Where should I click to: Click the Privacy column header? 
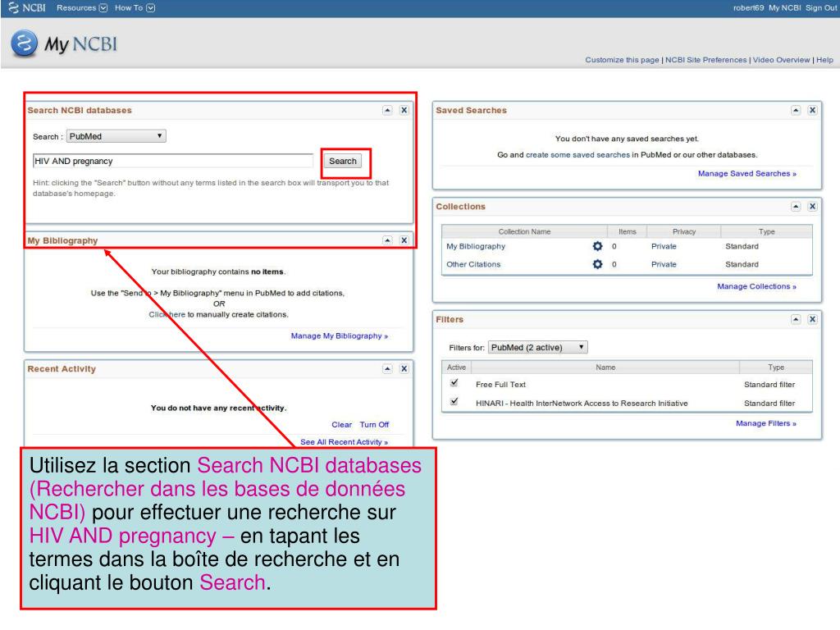point(683,231)
